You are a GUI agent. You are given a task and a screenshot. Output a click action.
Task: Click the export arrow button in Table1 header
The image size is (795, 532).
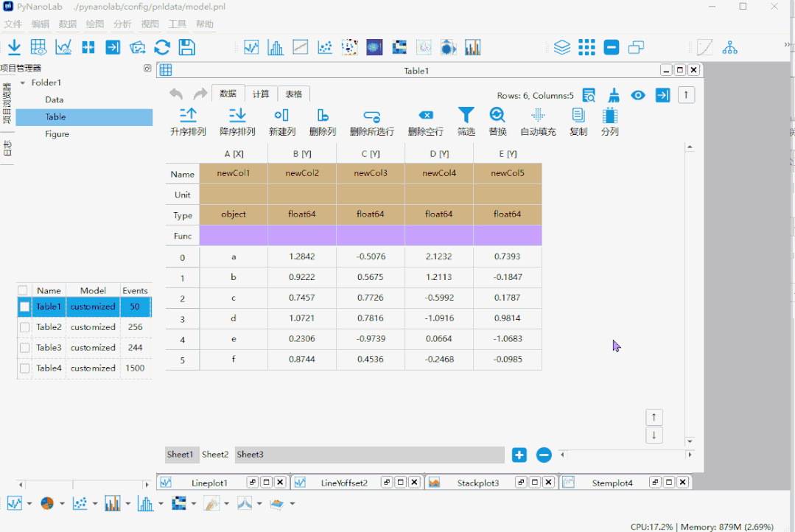(x=662, y=95)
